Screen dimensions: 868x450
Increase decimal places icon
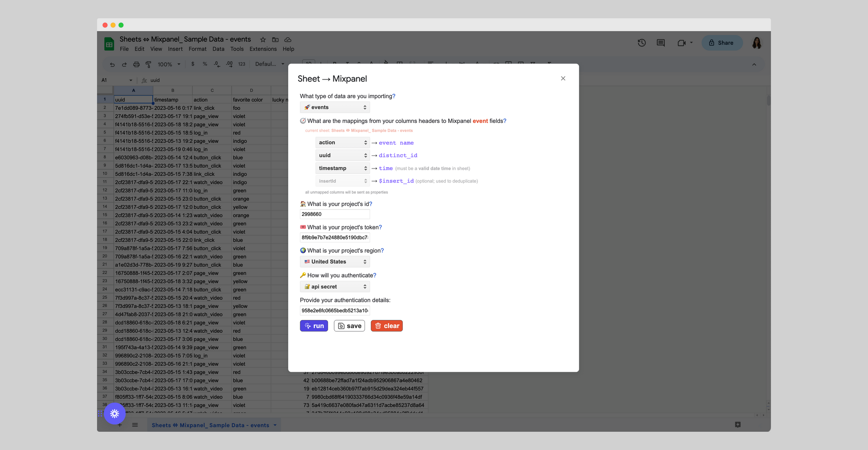point(229,64)
